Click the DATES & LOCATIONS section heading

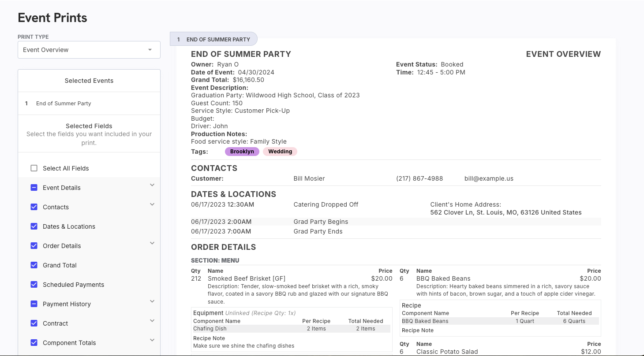coord(233,194)
